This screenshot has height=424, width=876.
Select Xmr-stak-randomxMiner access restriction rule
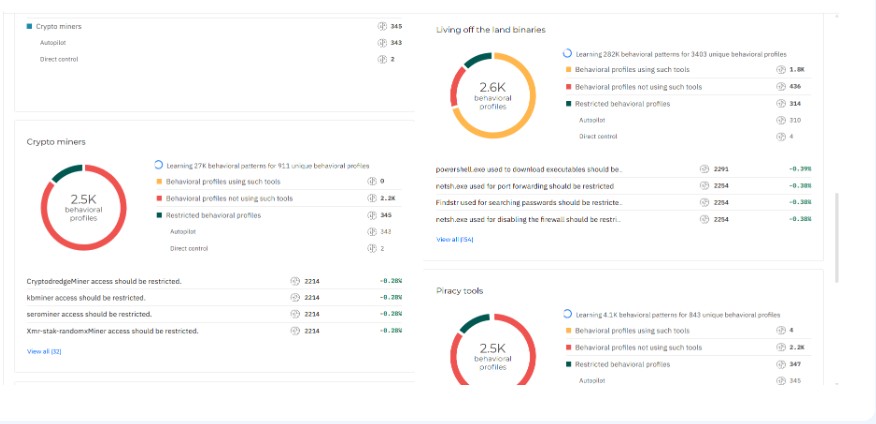pyautogui.click(x=215, y=331)
